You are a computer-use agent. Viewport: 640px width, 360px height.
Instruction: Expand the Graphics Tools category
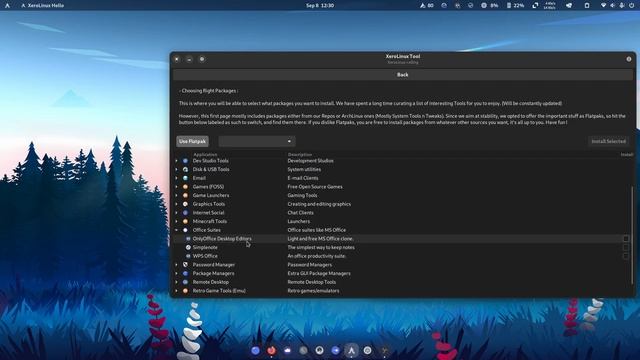[177, 204]
